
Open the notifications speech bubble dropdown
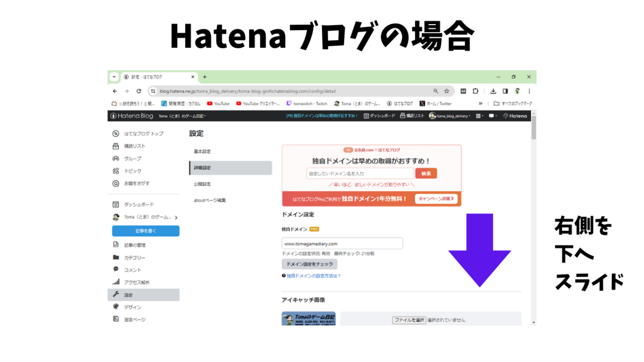[x=492, y=116]
